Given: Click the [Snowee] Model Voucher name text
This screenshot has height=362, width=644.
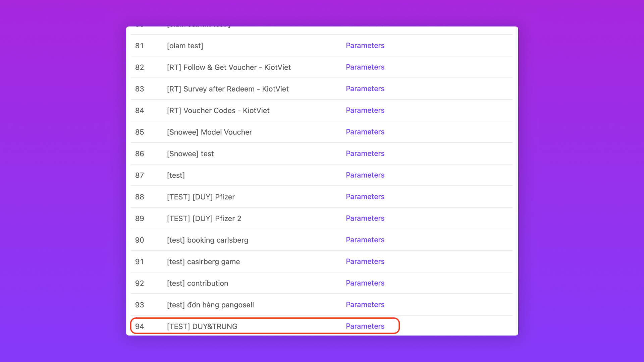Looking at the screenshot, I should coord(209,132).
